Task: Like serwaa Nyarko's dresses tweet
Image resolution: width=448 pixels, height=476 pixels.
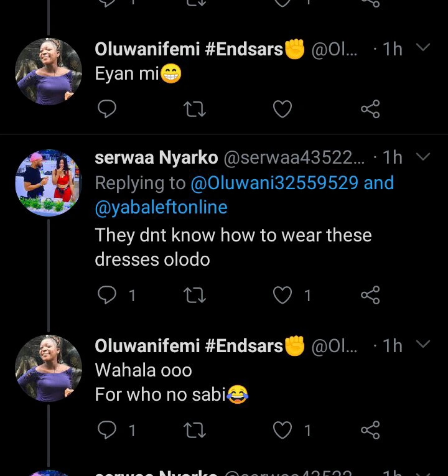Action: pos(283,295)
